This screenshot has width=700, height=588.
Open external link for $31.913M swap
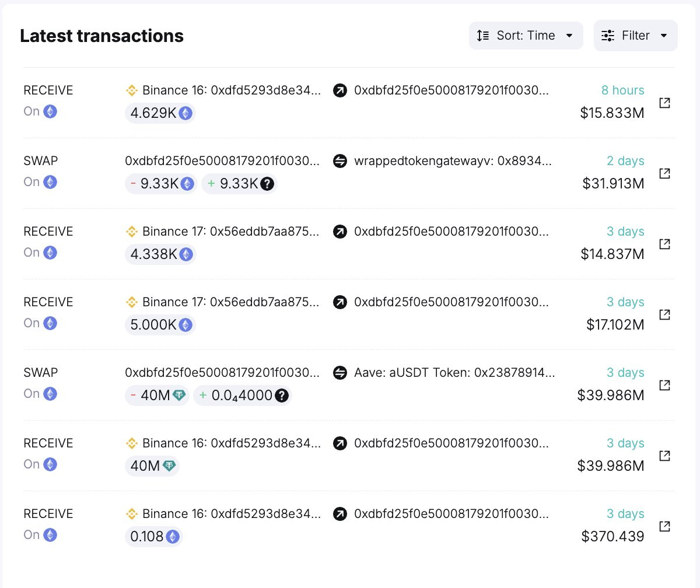click(664, 173)
